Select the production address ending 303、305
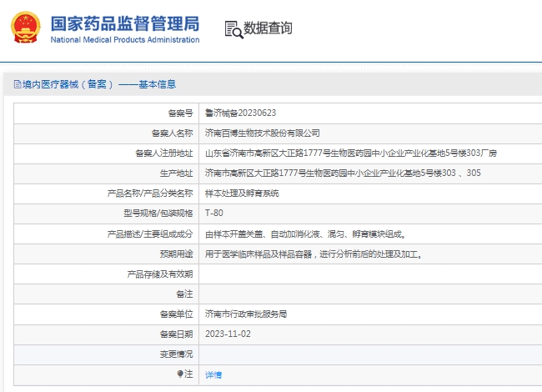 coord(343,173)
